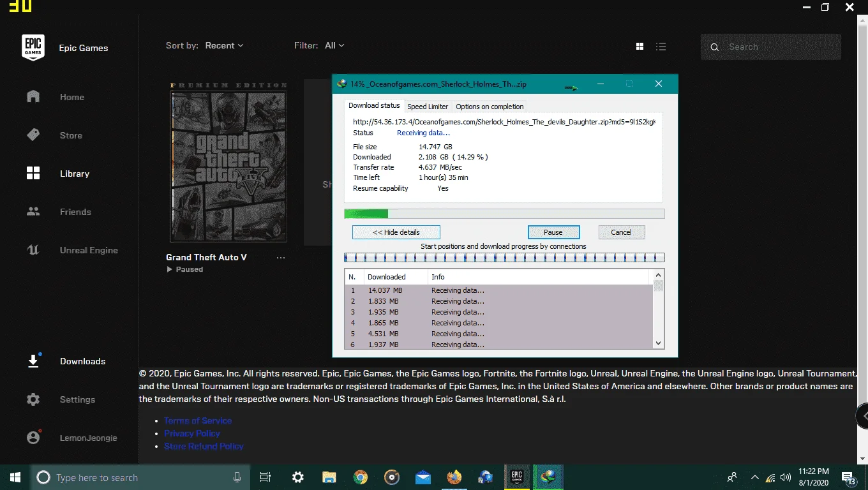Open the Store tag icon in sidebar

[33, 135]
